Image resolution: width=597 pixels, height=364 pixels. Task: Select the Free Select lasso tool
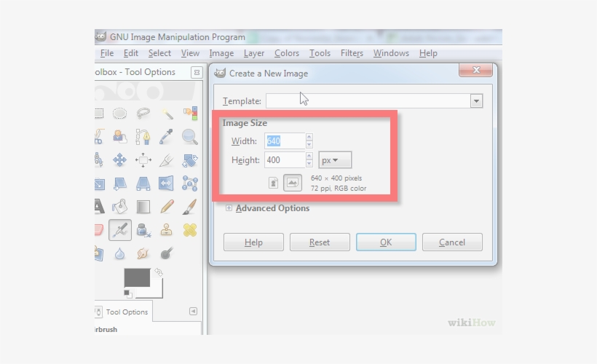[x=143, y=113]
